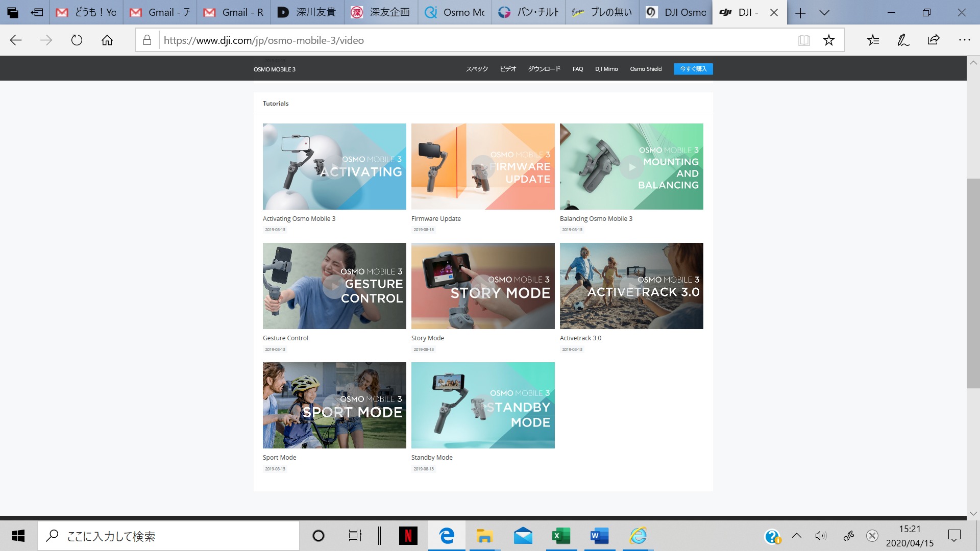Click the browser back arrow
This screenshot has height=551, width=980.
pos(16,40)
